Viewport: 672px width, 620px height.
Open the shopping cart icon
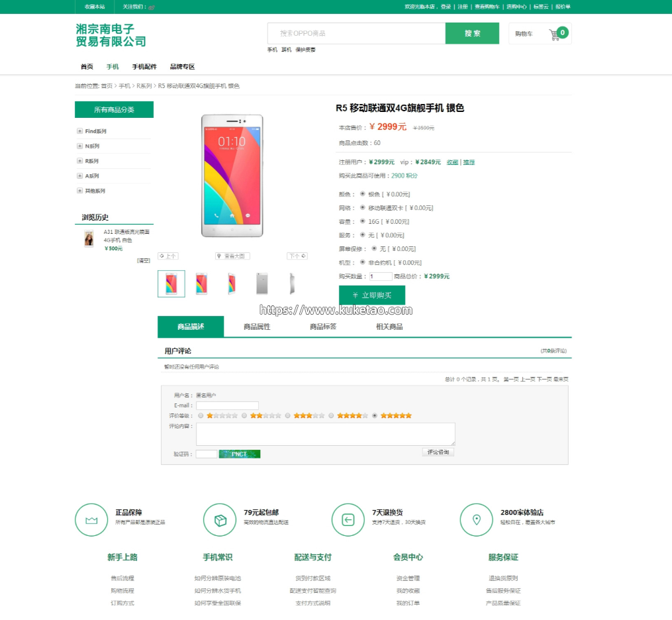click(554, 34)
